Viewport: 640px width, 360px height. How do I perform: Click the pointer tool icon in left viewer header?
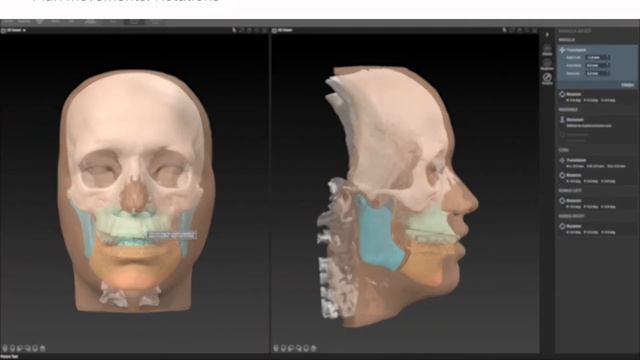point(234,30)
